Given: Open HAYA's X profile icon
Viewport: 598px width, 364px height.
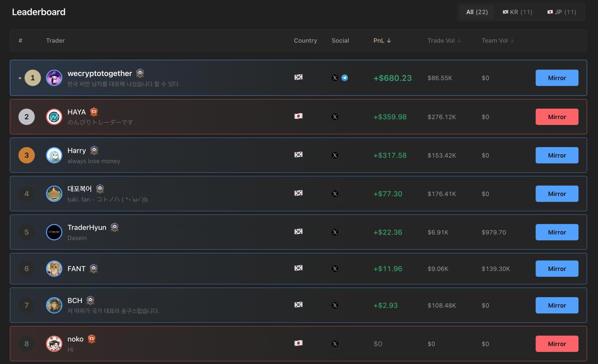Looking at the screenshot, I should point(335,117).
